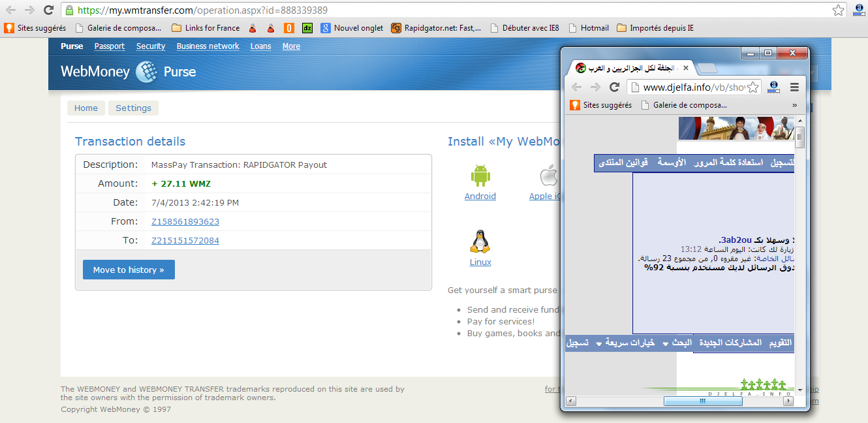Click the WebMoney Purse globe logo
Viewport: 868px width, 423px height.
[x=146, y=72]
